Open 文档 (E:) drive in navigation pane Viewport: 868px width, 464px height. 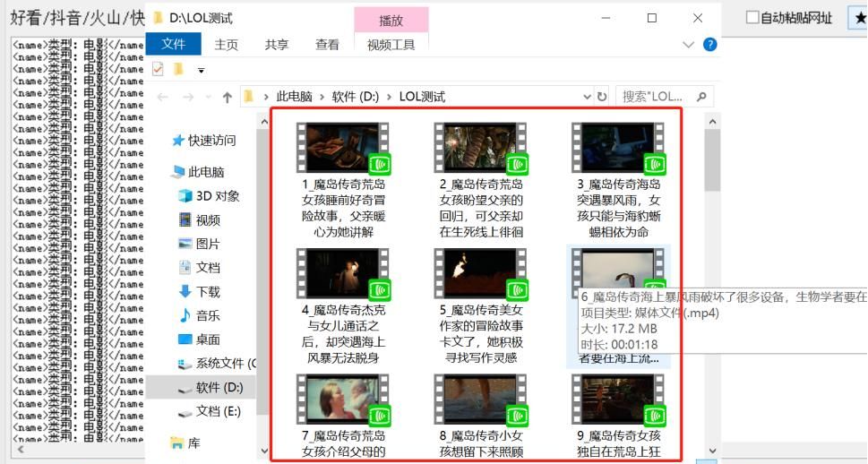point(210,411)
